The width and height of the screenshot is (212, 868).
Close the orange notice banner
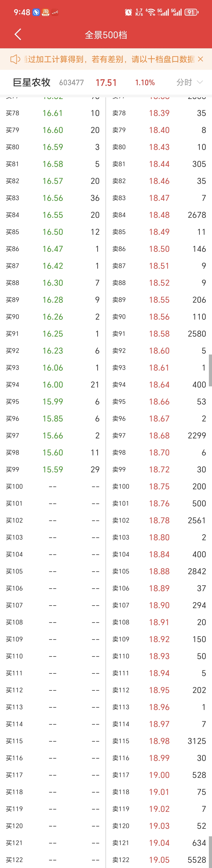click(x=201, y=59)
